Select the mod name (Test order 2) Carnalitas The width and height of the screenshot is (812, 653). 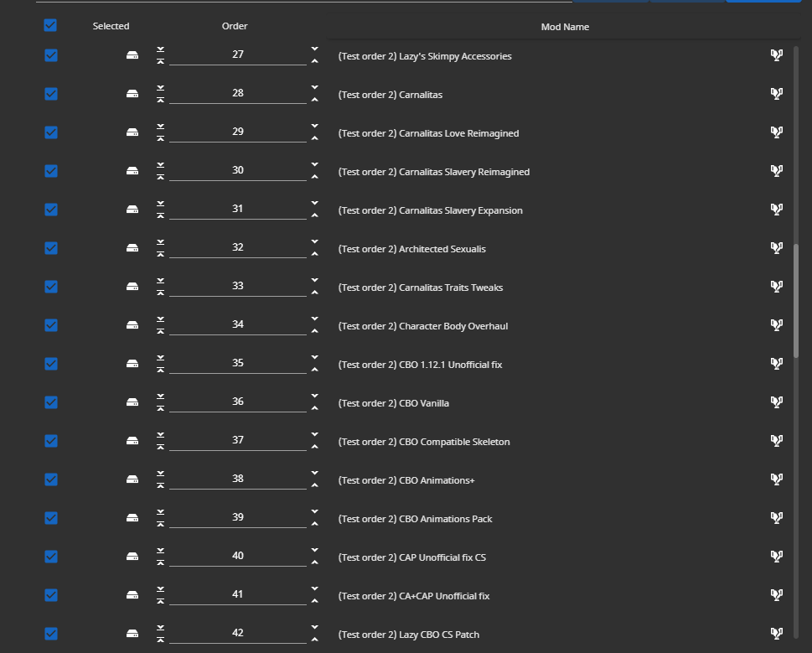tap(390, 94)
